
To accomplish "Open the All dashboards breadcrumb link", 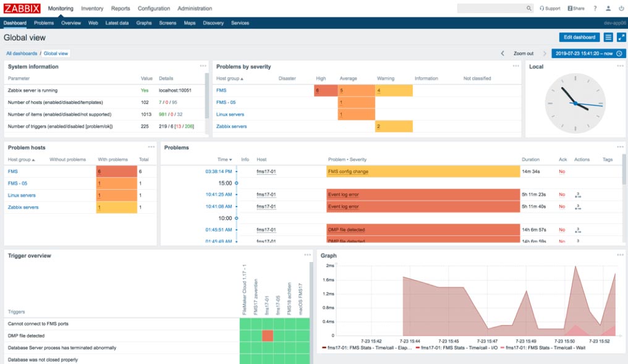I will [x=22, y=53].
